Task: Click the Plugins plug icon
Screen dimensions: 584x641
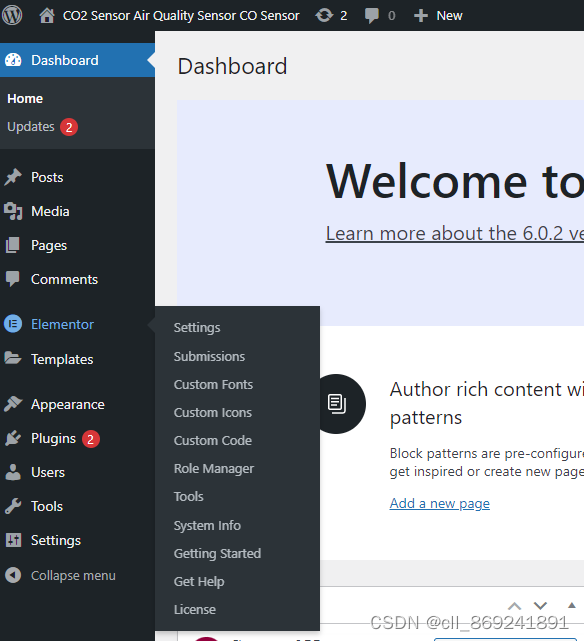Action: pyautogui.click(x=13, y=438)
